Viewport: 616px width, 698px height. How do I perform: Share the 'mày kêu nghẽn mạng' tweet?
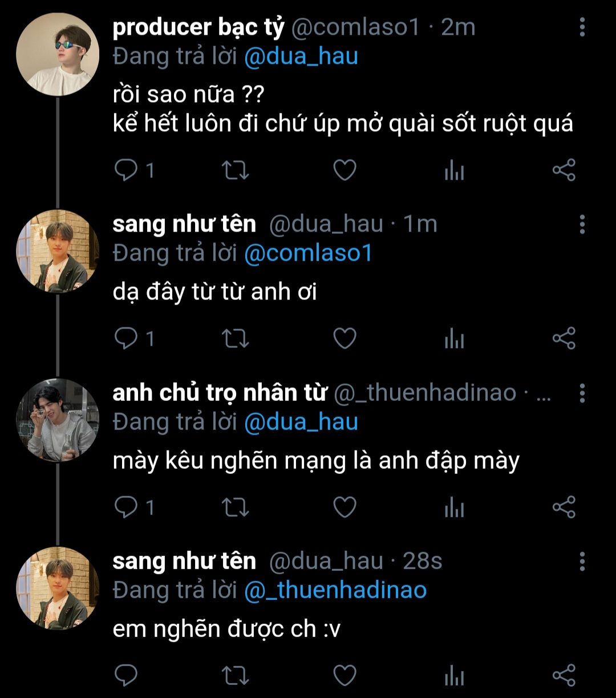(x=564, y=507)
